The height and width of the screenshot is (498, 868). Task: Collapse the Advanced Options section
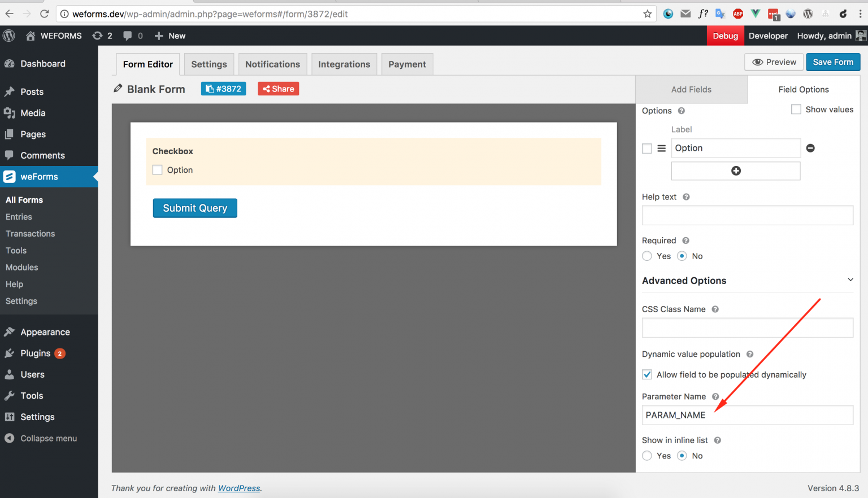point(850,280)
